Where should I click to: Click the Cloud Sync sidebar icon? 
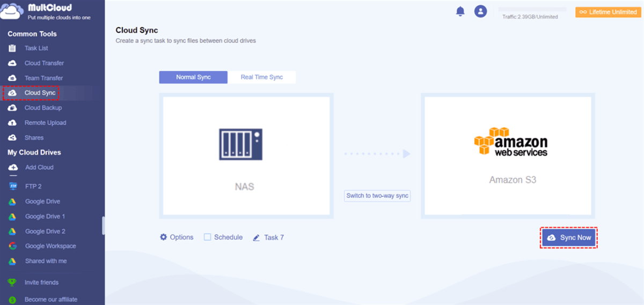click(13, 93)
